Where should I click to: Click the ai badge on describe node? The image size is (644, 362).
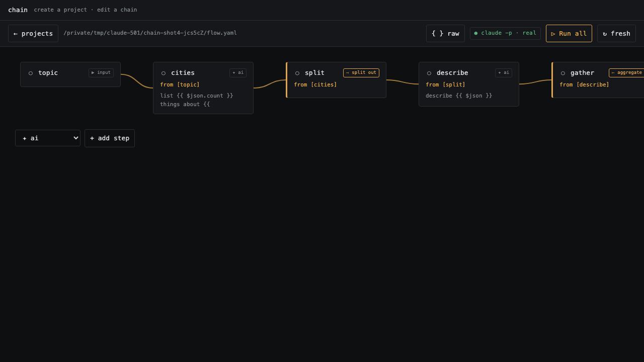coord(504,73)
